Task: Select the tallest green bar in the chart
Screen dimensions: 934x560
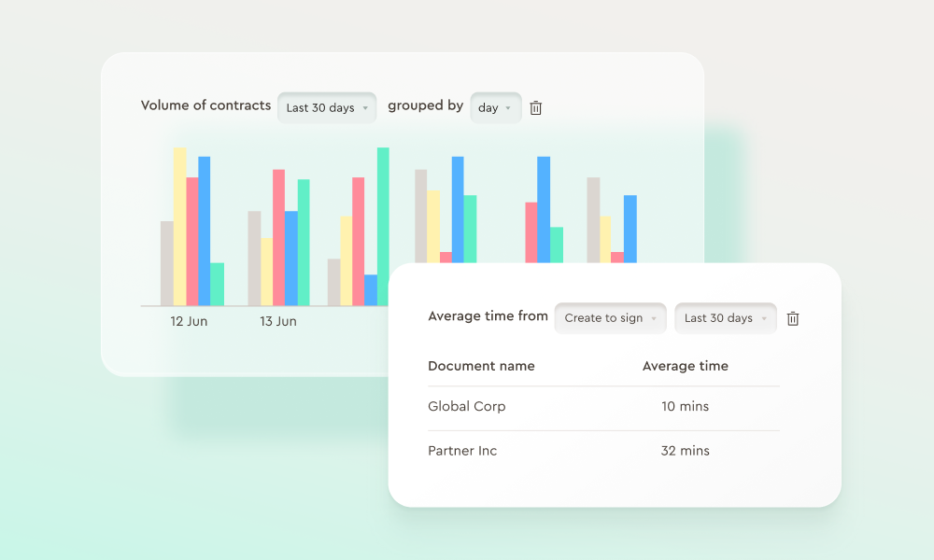Action: tap(382, 224)
